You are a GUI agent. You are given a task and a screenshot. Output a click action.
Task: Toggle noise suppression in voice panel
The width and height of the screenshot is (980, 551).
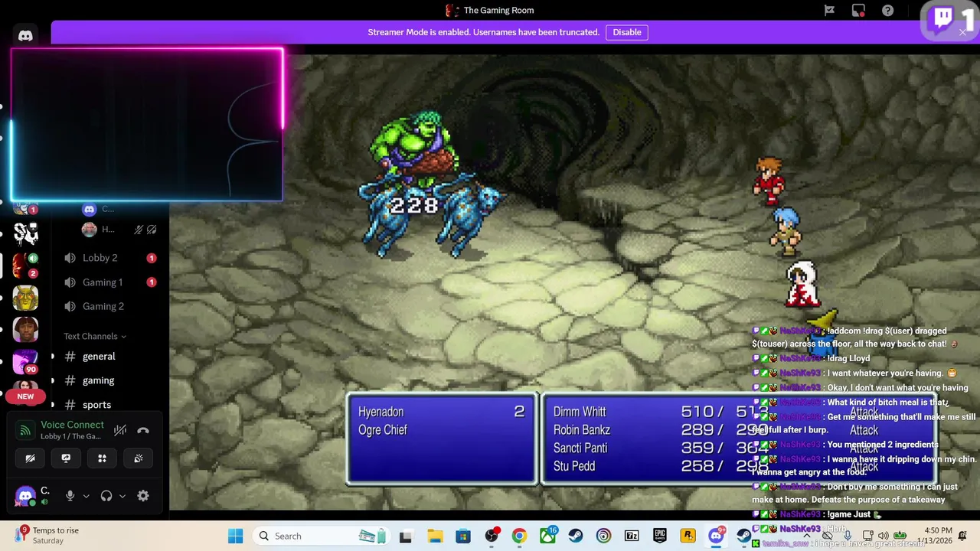[120, 430]
